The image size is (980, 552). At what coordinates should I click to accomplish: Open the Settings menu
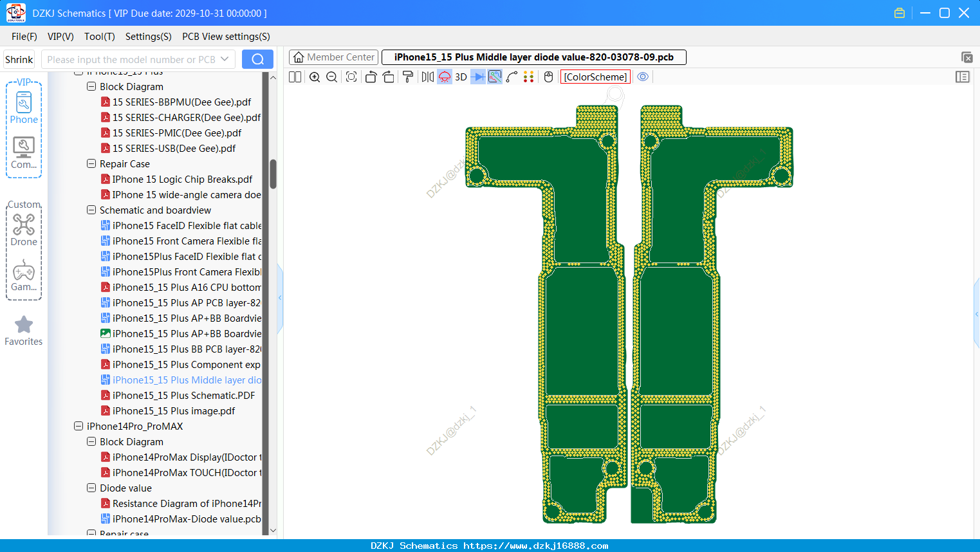coord(149,37)
